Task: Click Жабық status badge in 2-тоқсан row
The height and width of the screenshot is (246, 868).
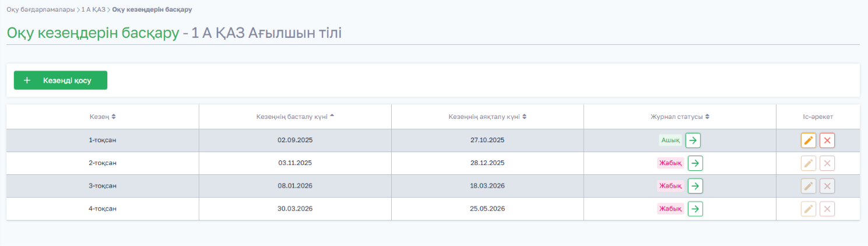Action: pyautogui.click(x=670, y=163)
